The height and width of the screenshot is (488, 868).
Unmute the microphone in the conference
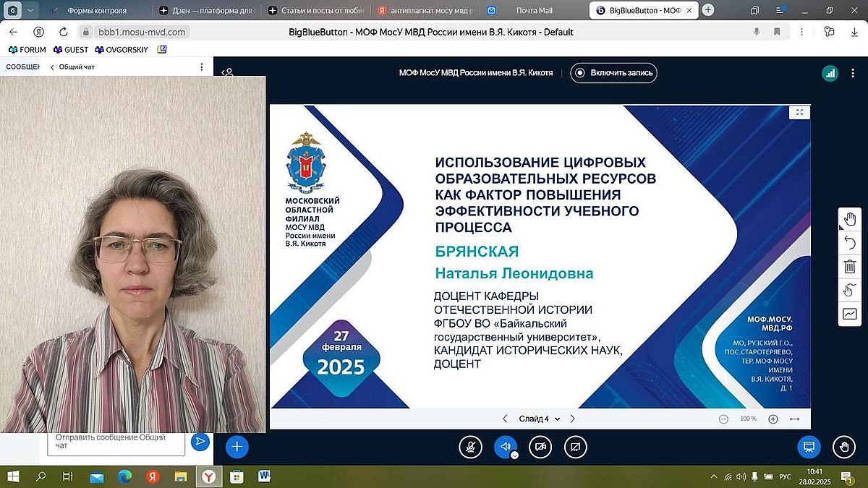470,447
